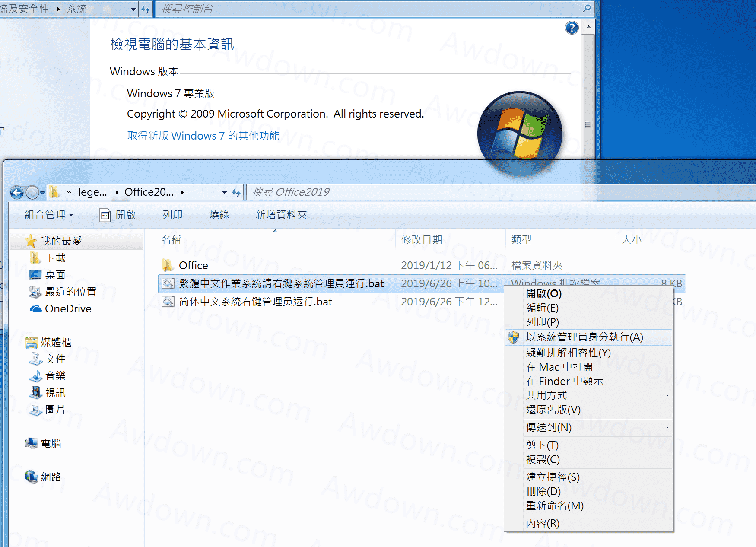The height and width of the screenshot is (547, 756).
Task: Click the 新增資料夾 toolbar button
Action: pos(281,215)
